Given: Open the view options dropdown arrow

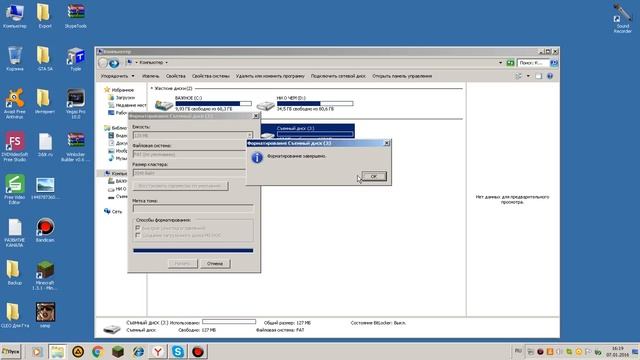Looking at the screenshot, I should pos(528,76).
